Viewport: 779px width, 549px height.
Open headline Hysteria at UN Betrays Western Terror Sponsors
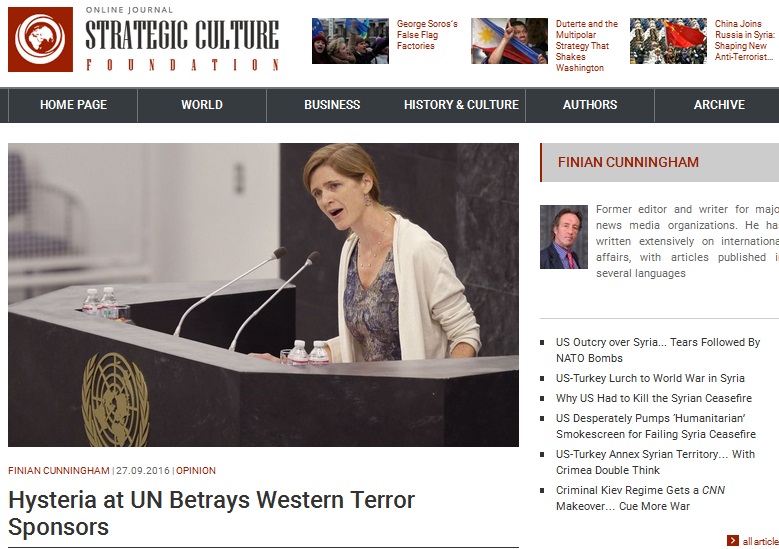[211, 513]
